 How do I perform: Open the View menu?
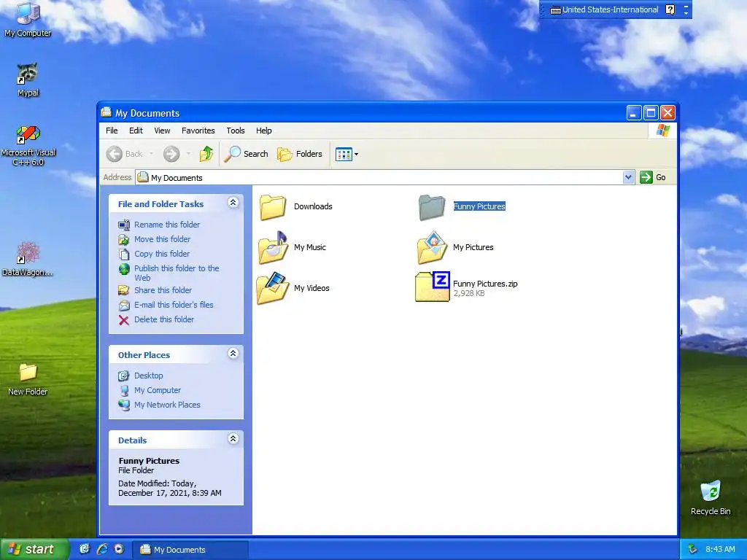pos(162,131)
